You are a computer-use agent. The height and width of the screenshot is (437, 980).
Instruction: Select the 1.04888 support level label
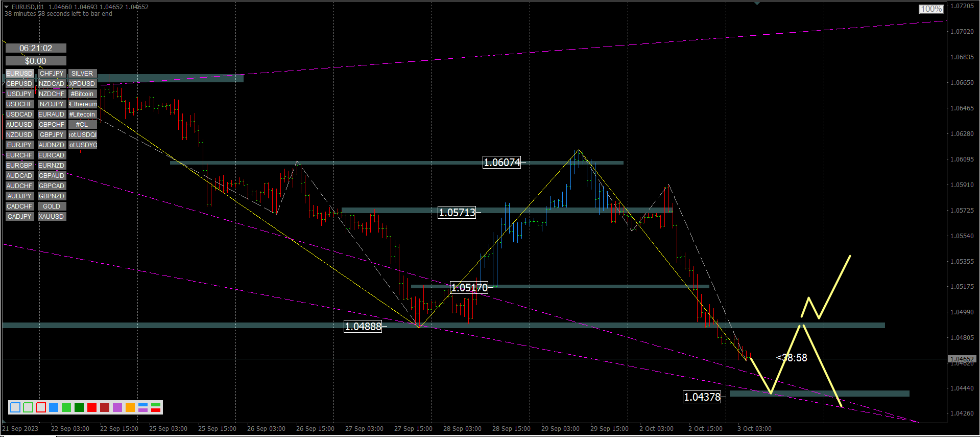[x=363, y=327]
